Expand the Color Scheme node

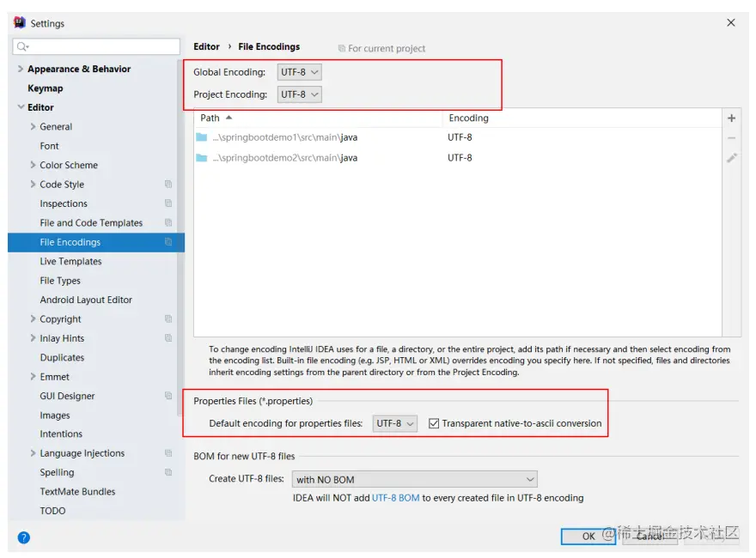(33, 165)
